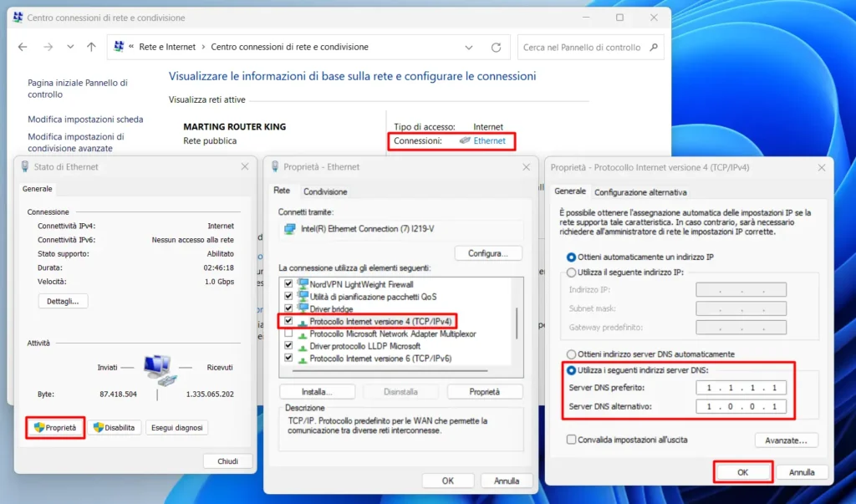Image resolution: width=856 pixels, height=504 pixels.
Task: Click 'MARTING ROUTER KING' network name
Action: (234, 127)
